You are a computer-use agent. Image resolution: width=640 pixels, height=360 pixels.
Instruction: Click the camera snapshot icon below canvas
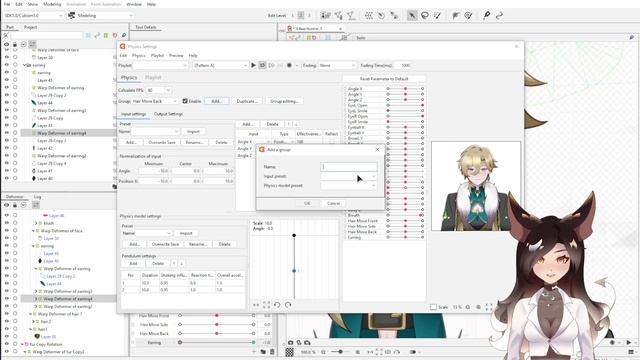tap(290, 342)
